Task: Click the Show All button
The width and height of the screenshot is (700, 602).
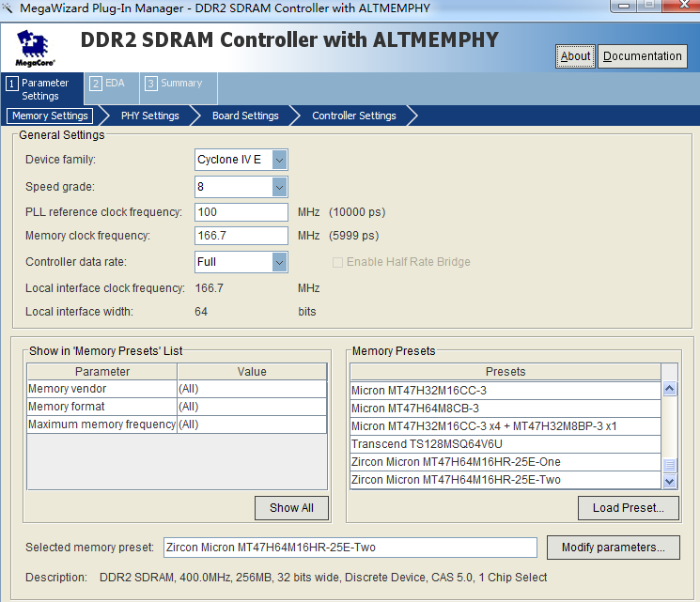Action: pos(291,508)
